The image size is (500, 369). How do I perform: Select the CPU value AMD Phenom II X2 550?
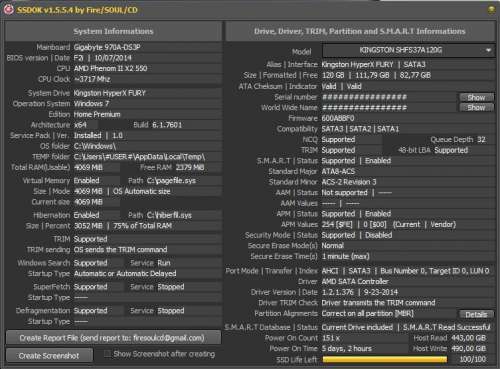110,68
